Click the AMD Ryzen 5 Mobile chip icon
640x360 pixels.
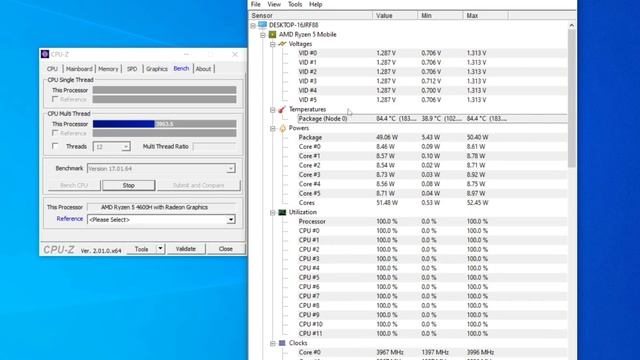(x=272, y=35)
